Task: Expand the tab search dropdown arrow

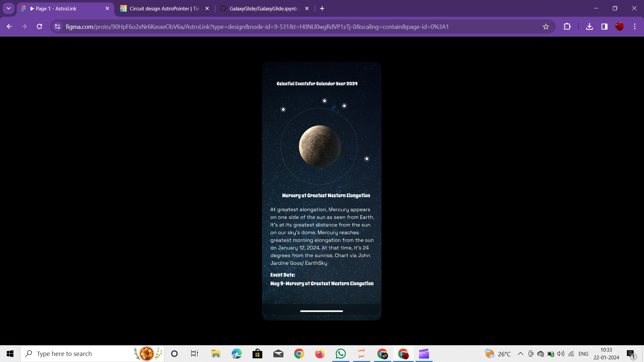Action: 8,8
